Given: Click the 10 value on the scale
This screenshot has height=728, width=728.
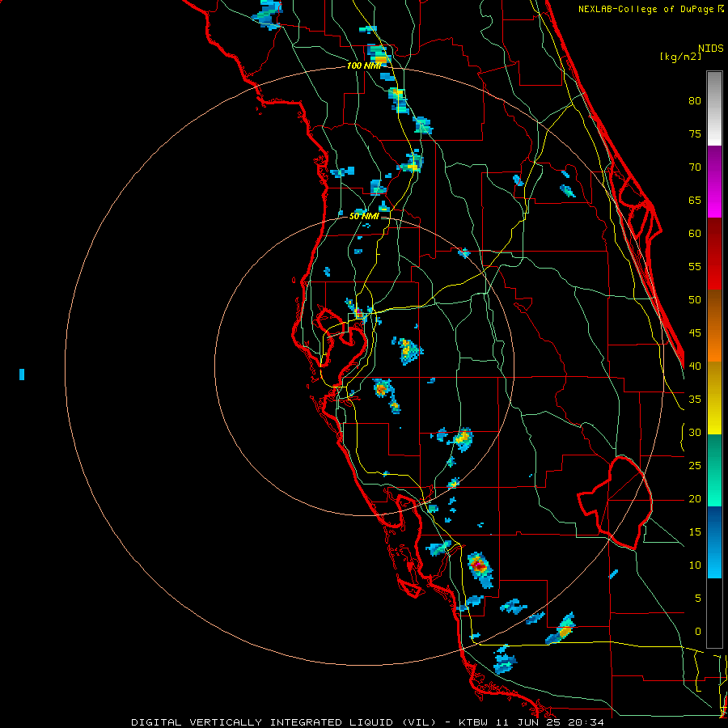Looking at the screenshot, I should [695, 565].
